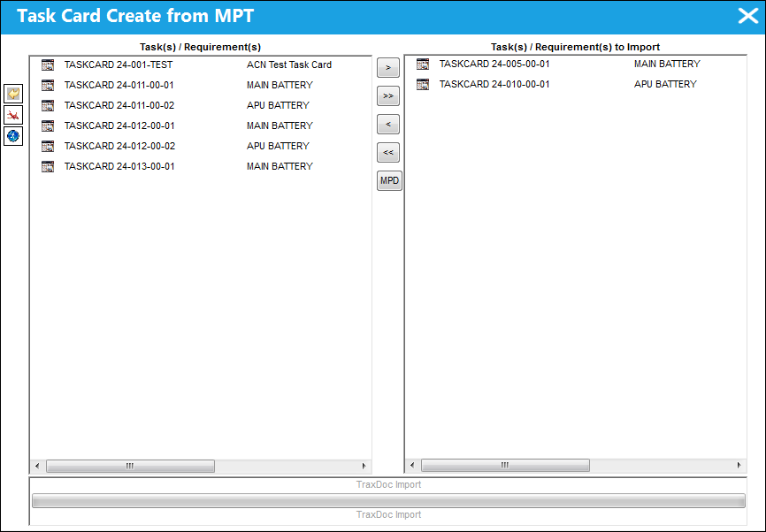Click the task card icon beside TASKCARD 24-001-TEST
The image size is (766, 532).
coord(48,65)
